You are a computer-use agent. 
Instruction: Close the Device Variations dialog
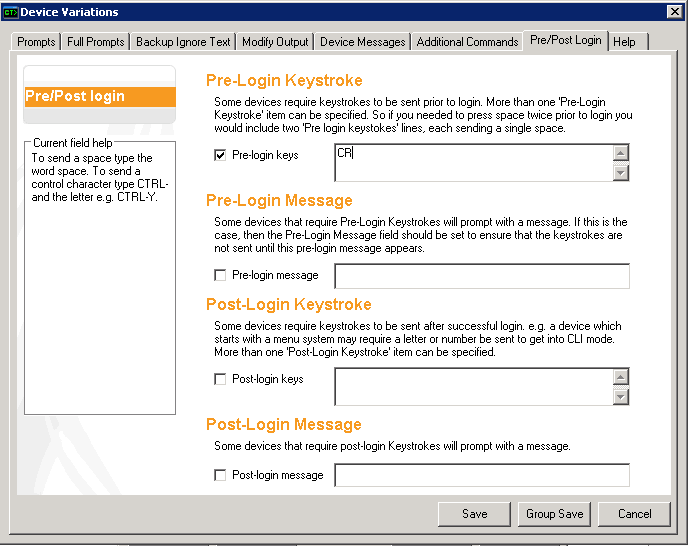674,12
